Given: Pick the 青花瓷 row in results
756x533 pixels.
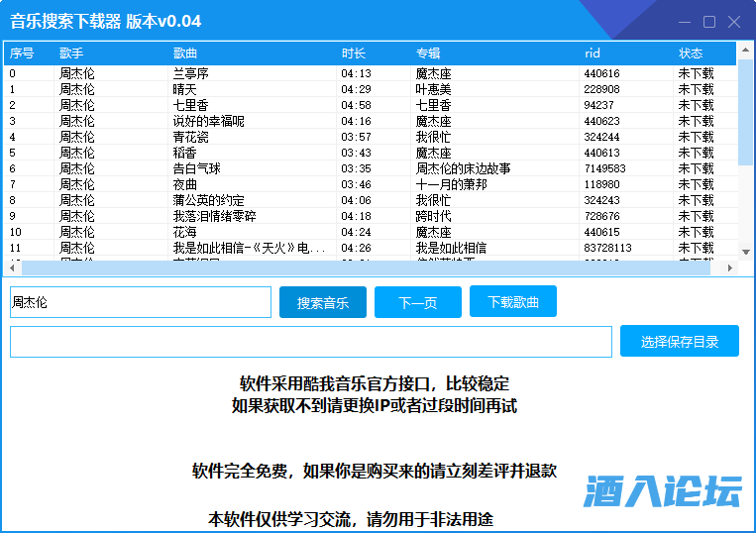Looking at the screenshot, I should point(190,137).
